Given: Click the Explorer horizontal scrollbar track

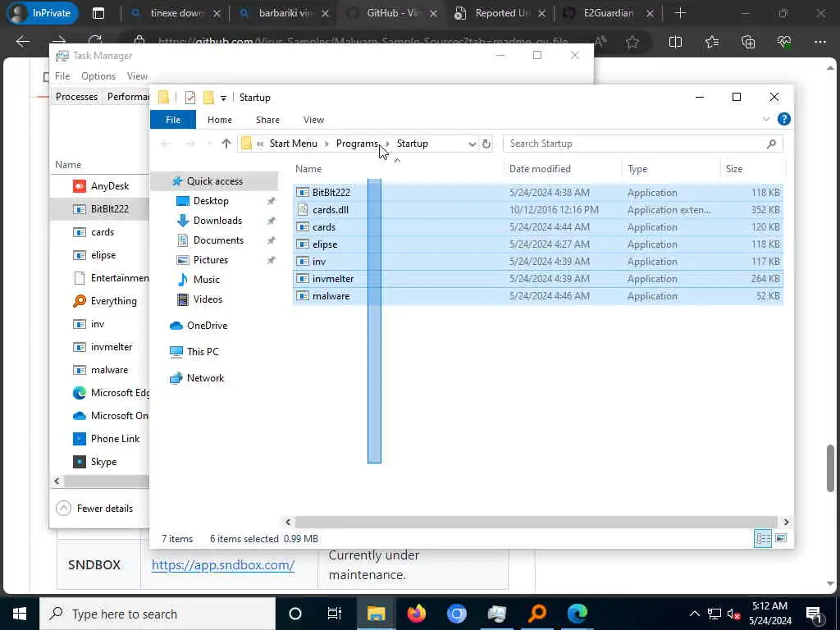Looking at the screenshot, I should pos(536,523).
